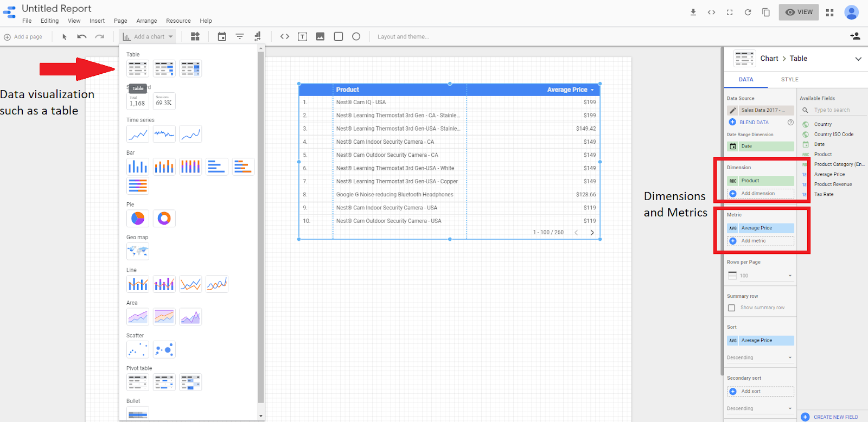The image size is (868, 422).
Task: Open the Resource menu
Action: pos(178,21)
